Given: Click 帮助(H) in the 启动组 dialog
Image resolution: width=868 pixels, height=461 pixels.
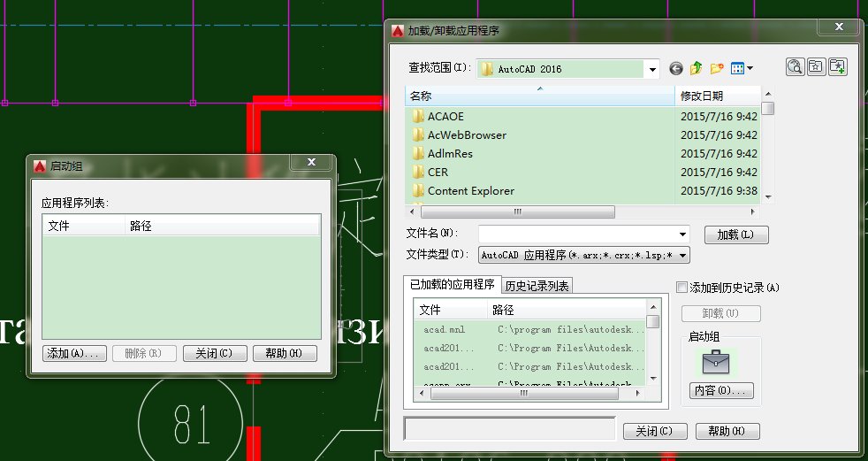Looking at the screenshot, I should [285, 354].
